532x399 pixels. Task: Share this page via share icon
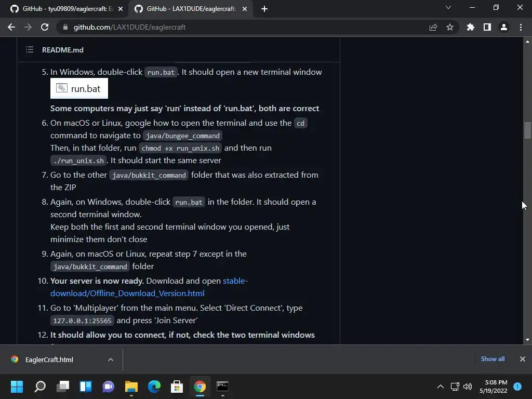point(433,27)
